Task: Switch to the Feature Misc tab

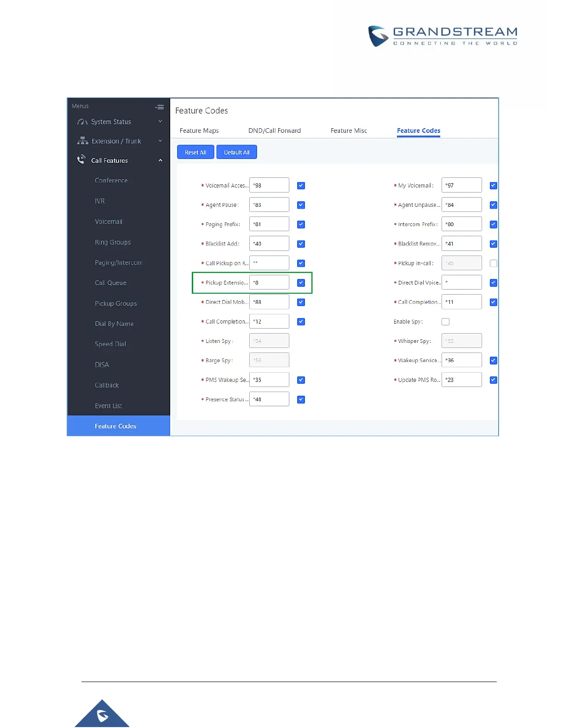Action: coord(349,131)
